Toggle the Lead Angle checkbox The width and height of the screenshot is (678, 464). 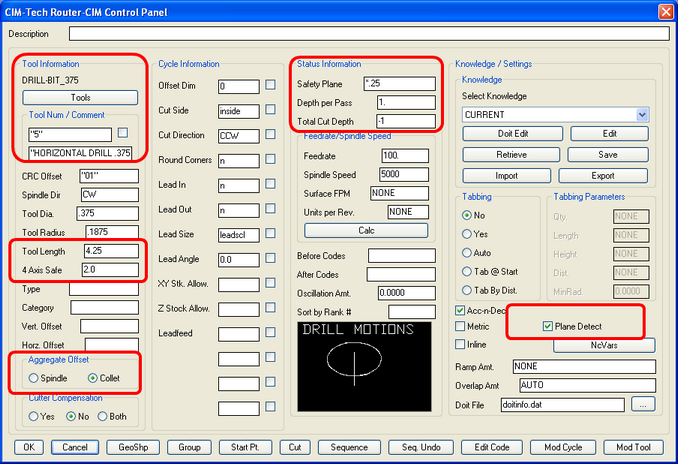[270, 258]
